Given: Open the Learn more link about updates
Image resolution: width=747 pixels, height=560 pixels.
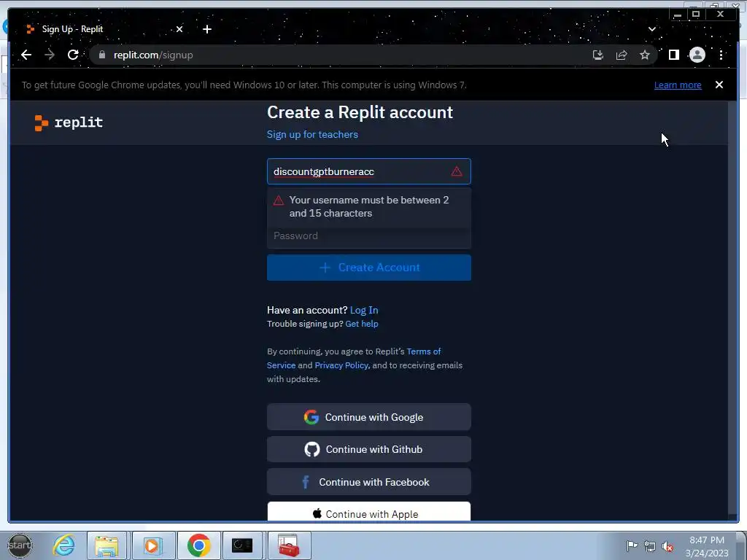Looking at the screenshot, I should tap(678, 85).
